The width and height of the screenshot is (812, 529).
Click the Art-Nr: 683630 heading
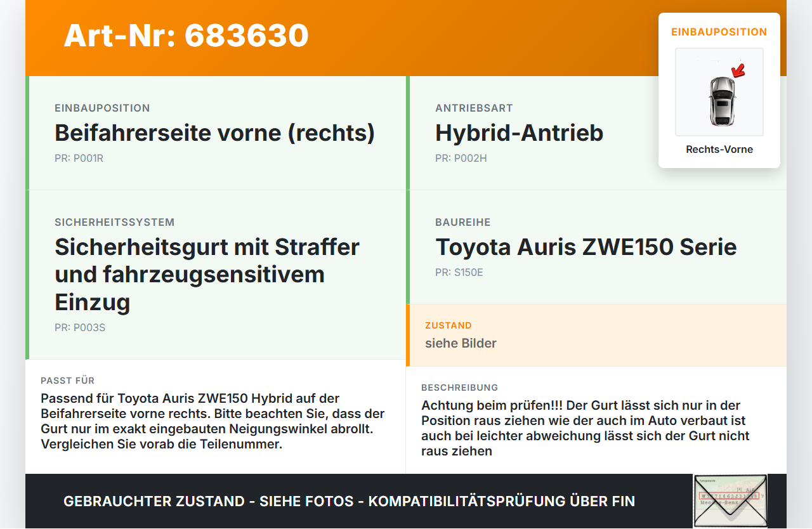point(186,36)
